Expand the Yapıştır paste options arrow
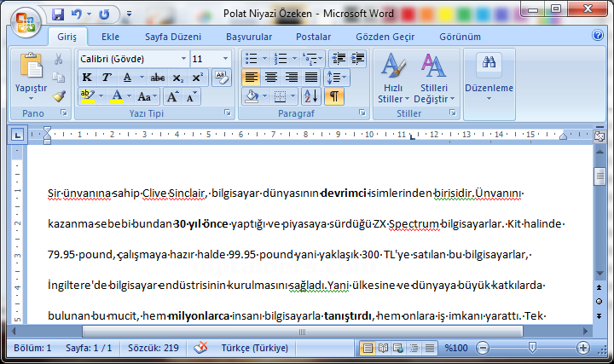This screenshot has width=614, height=364. click(31, 98)
